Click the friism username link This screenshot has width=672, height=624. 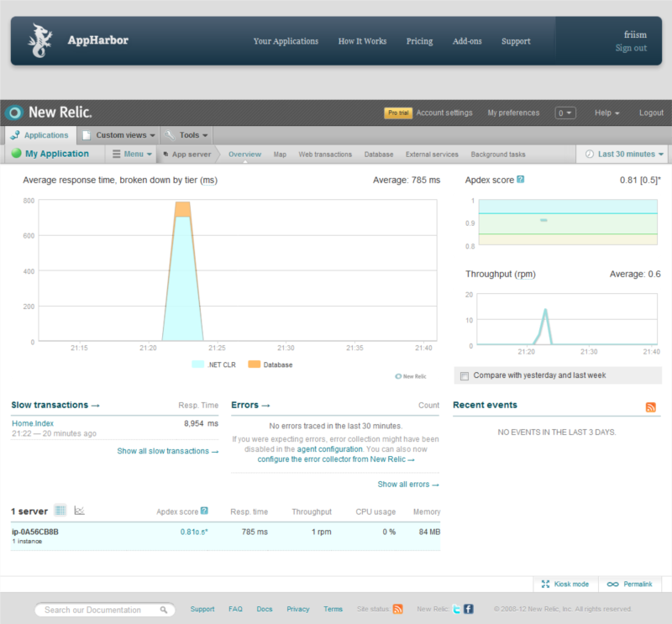[x=635, y=34]
